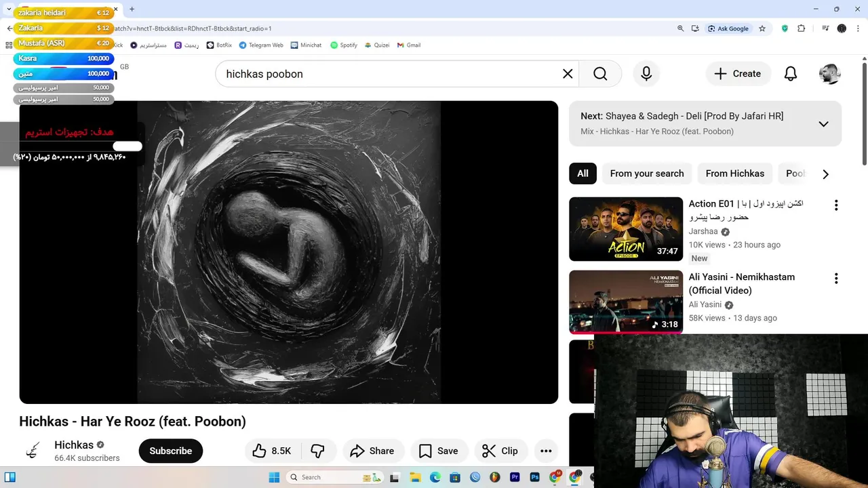Viewport: 868px width, 488px height.
Task: Select the From your search chip
Action: [647, 174]
